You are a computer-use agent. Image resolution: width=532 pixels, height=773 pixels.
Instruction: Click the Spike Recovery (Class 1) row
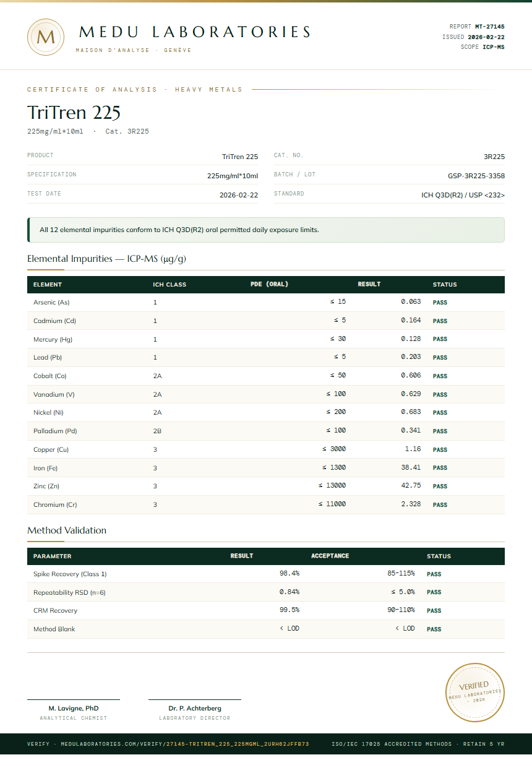[x=266, y=574]
